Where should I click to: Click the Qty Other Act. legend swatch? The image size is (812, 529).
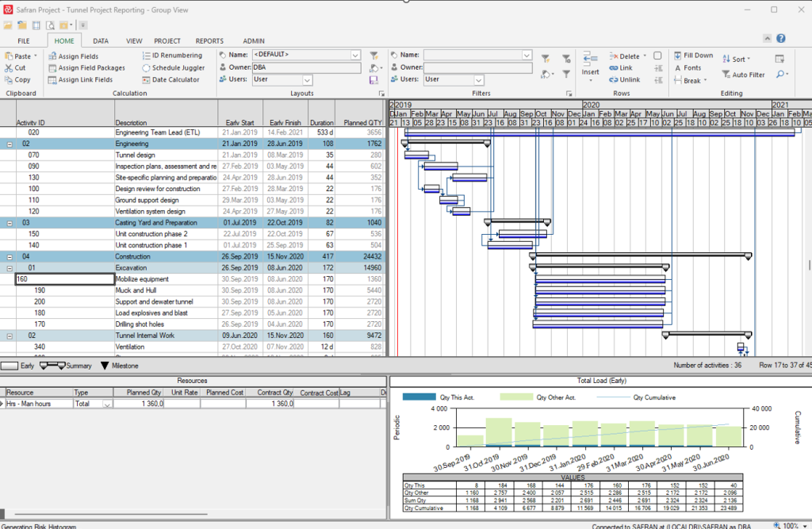515,397
